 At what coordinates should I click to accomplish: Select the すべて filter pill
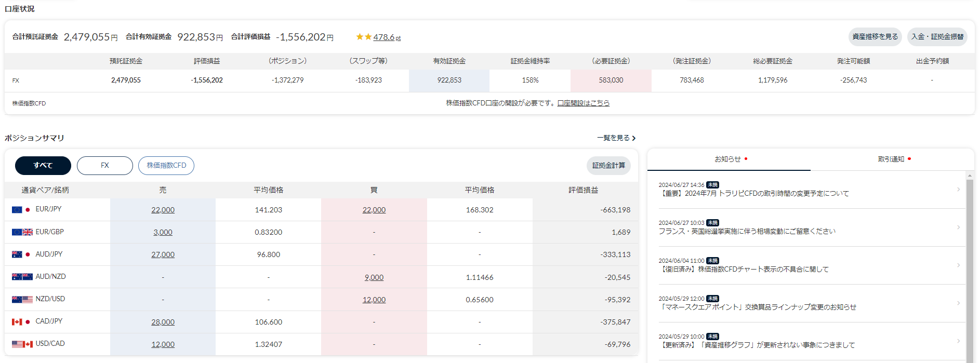pyautogui.click(x=43, y=166)
